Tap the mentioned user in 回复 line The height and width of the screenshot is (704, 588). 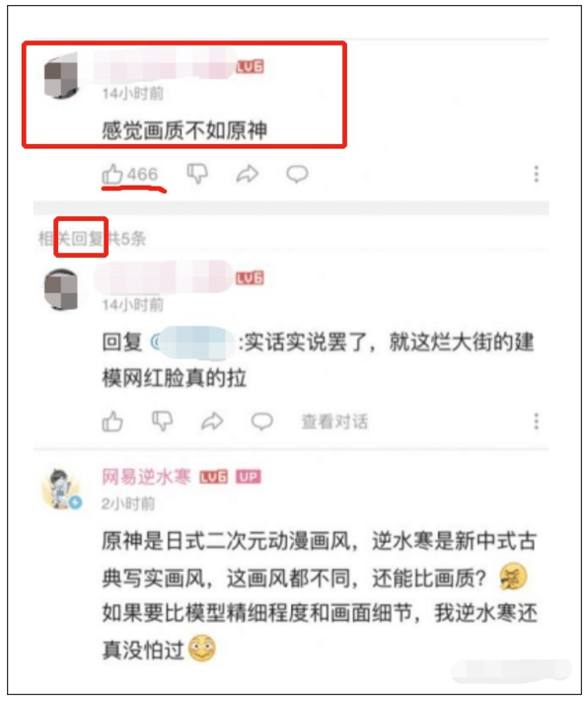pos(192,343)
